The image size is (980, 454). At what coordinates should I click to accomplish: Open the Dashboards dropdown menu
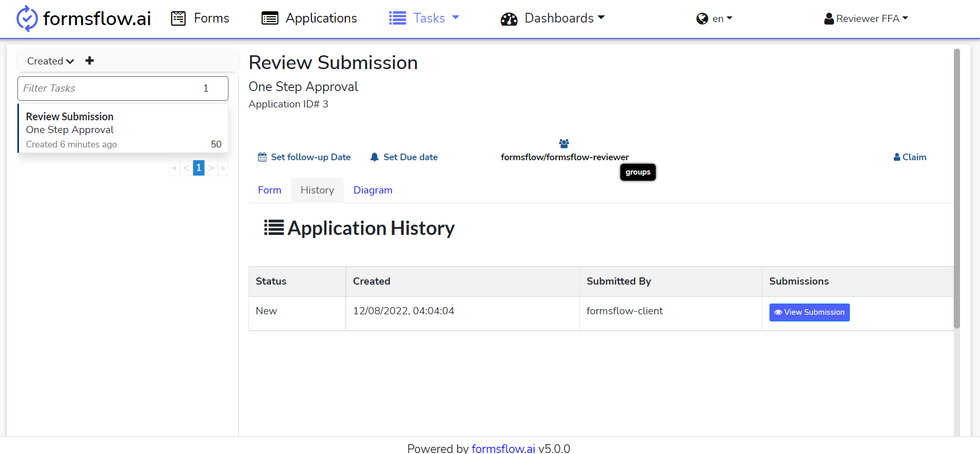pyautogui.click(x=553, y=18)
